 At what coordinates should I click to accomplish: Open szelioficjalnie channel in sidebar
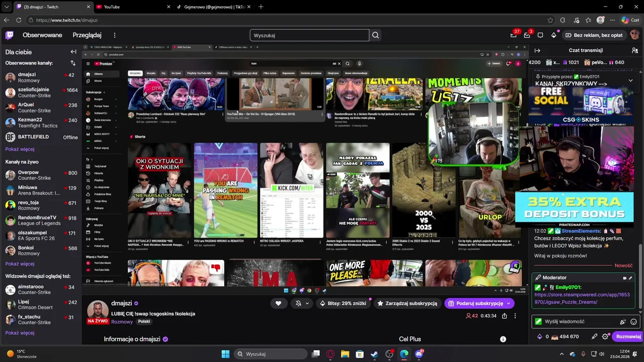tap(41, 93)
